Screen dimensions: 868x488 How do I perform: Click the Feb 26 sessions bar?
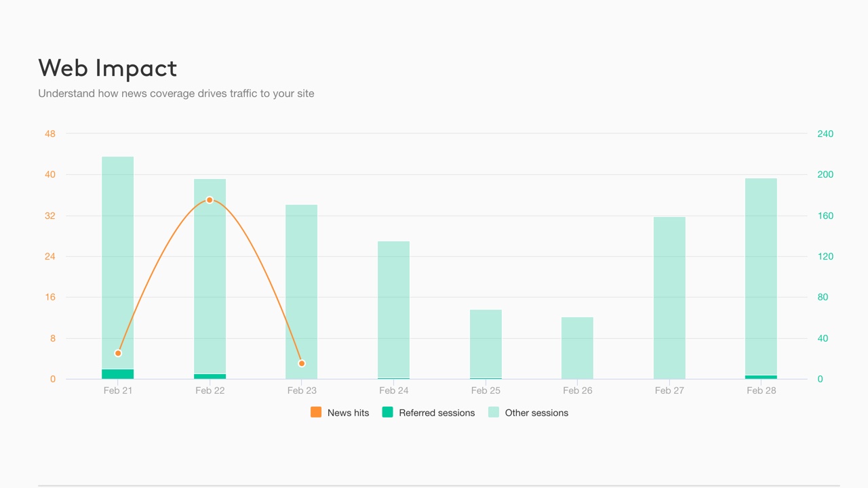577,348
